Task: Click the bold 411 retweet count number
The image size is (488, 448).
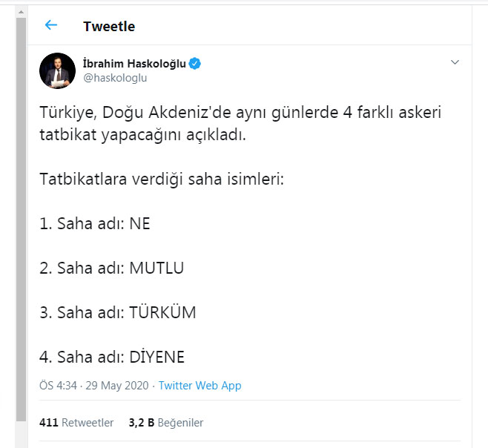Action: [49, 423]
